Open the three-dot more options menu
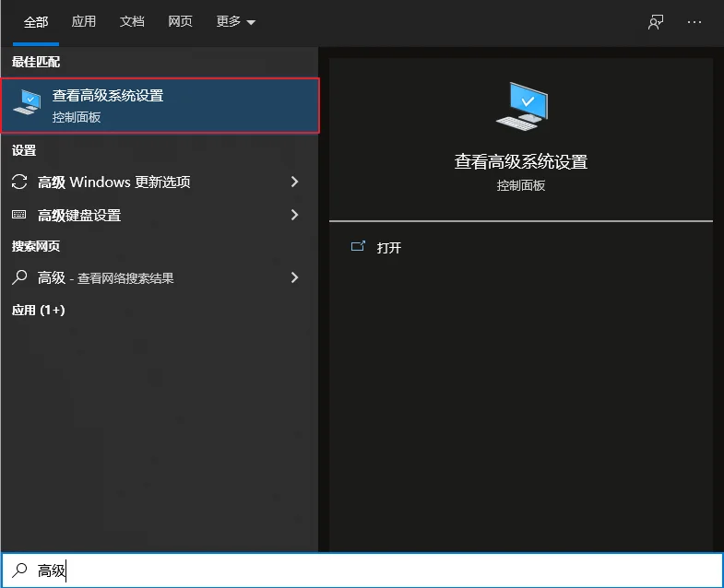 [694, 22]
